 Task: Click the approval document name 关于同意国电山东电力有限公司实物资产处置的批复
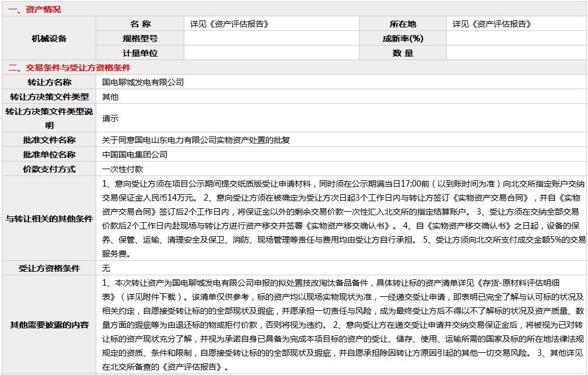click(x=196, y=140)
